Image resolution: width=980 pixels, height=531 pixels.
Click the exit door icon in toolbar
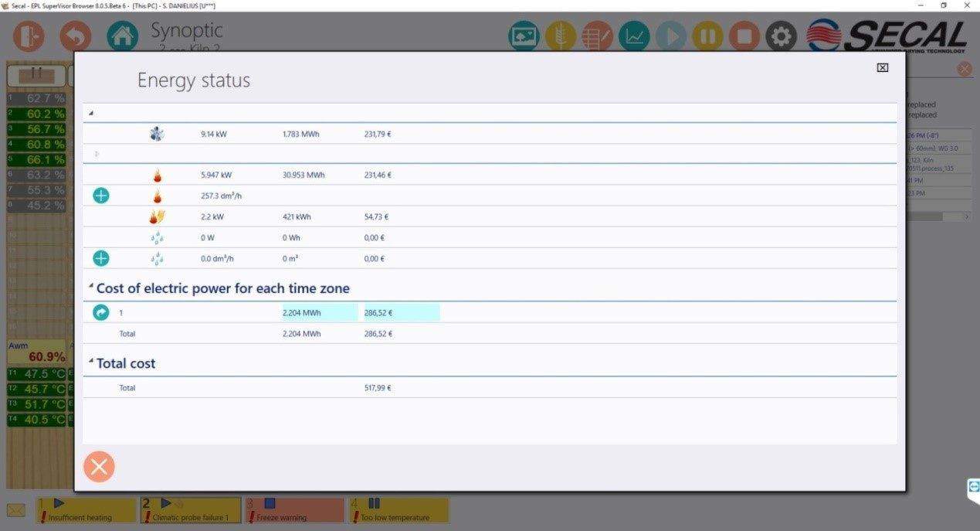click(29, 36)
